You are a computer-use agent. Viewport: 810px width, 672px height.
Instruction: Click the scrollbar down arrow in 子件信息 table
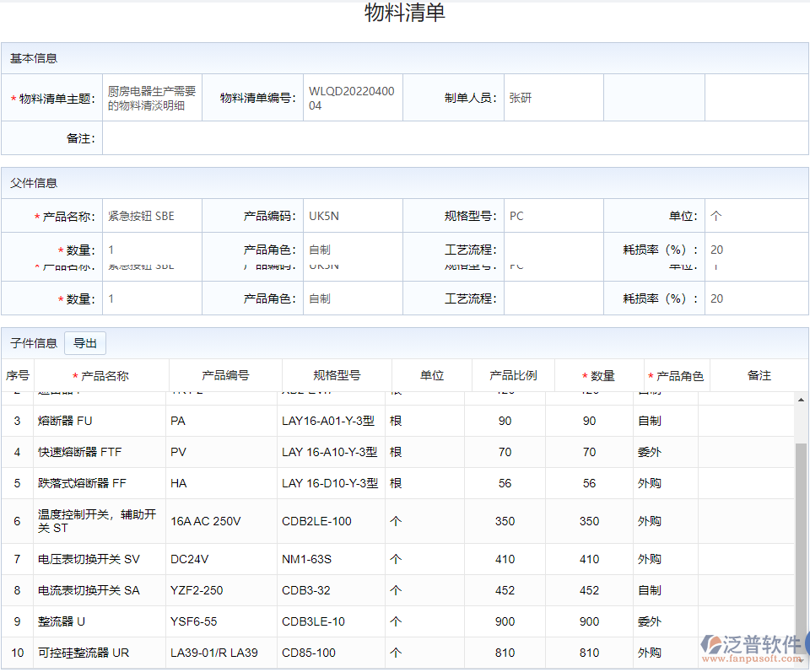800,663
